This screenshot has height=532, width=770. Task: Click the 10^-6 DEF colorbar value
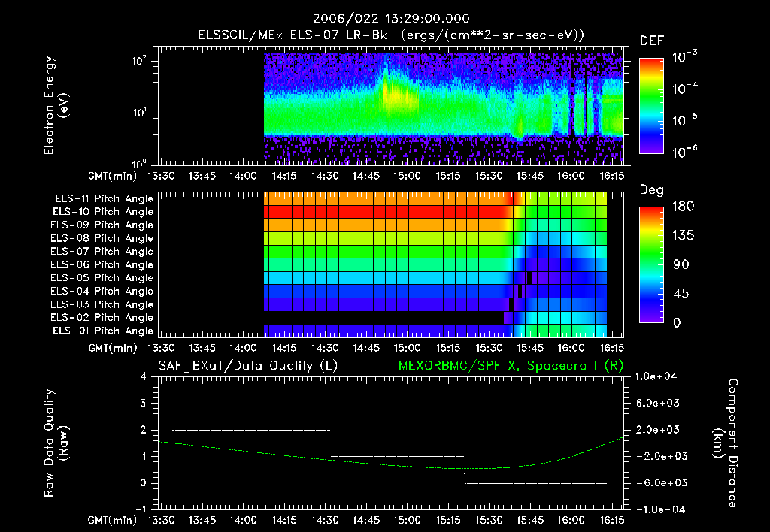[684, 152]
